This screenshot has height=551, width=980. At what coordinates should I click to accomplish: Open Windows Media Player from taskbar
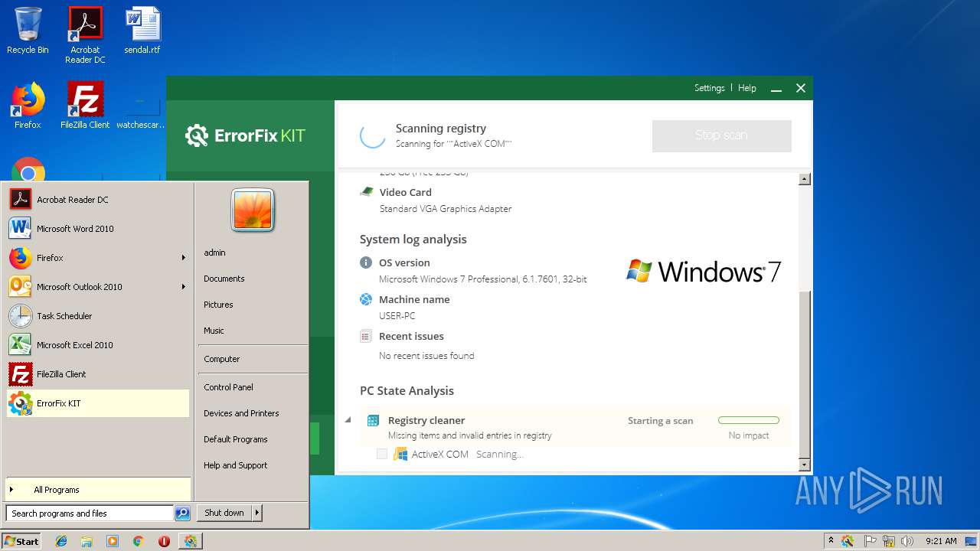coord(113,541)
